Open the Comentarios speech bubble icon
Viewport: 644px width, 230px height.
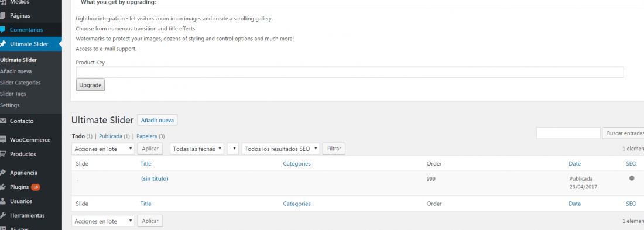(x=3, y=30)
